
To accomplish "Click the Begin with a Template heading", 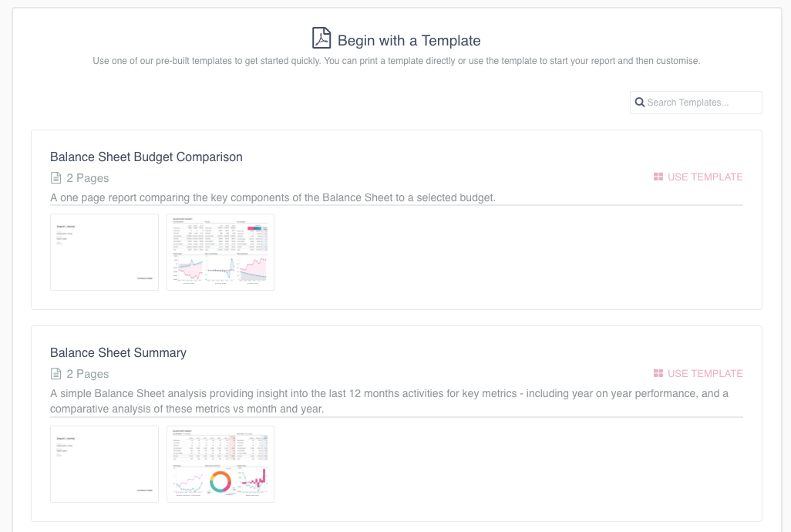I will pyautogui.click(x=409, y=40).
